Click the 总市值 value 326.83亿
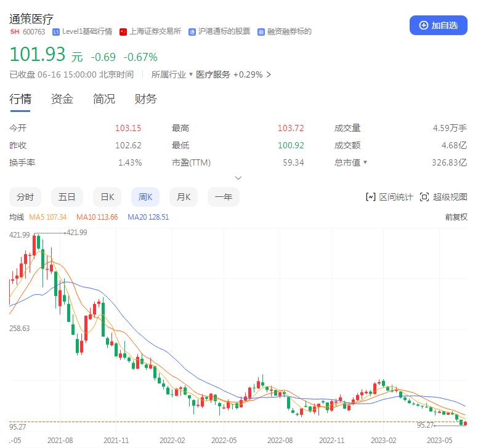Screen dimensions: 478x448 (449, 162)
